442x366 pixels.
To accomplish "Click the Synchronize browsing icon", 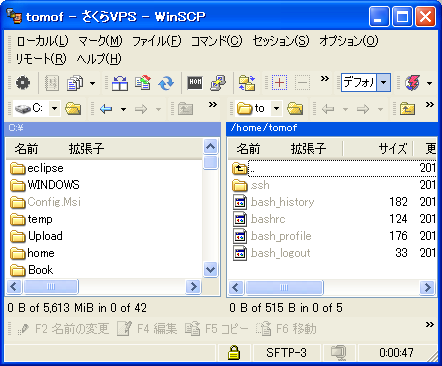I will 247,83.
